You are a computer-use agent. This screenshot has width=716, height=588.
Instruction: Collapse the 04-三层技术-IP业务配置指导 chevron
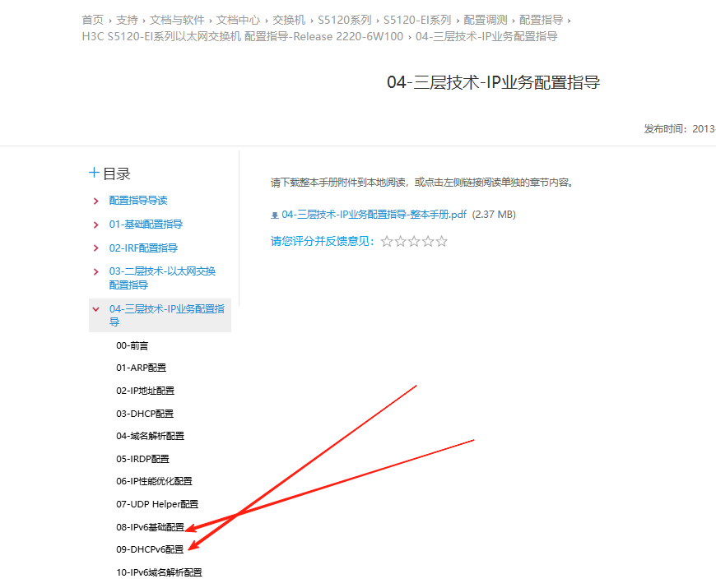tap(96, 309)
